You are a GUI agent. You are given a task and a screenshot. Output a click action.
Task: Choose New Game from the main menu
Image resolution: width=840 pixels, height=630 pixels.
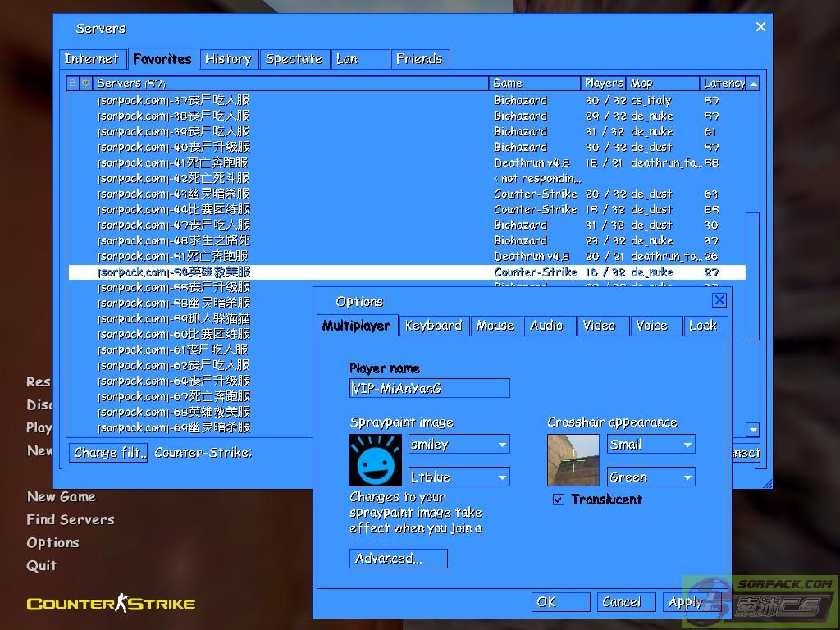(x=61, y=496)
